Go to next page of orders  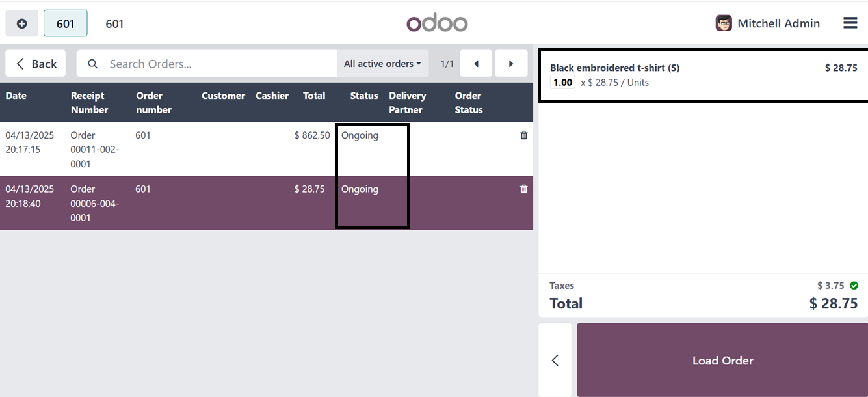click(x=511, y=64)
